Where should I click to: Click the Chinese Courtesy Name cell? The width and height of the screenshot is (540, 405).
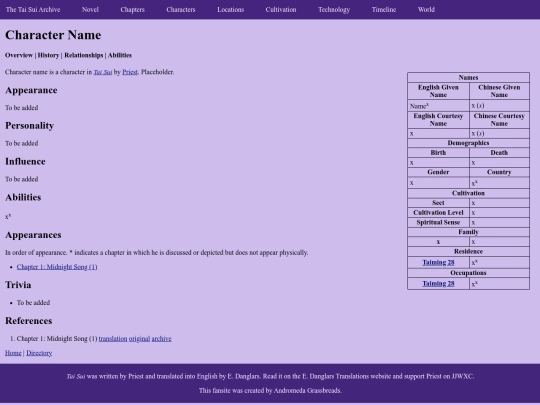[x=499, y=120]
